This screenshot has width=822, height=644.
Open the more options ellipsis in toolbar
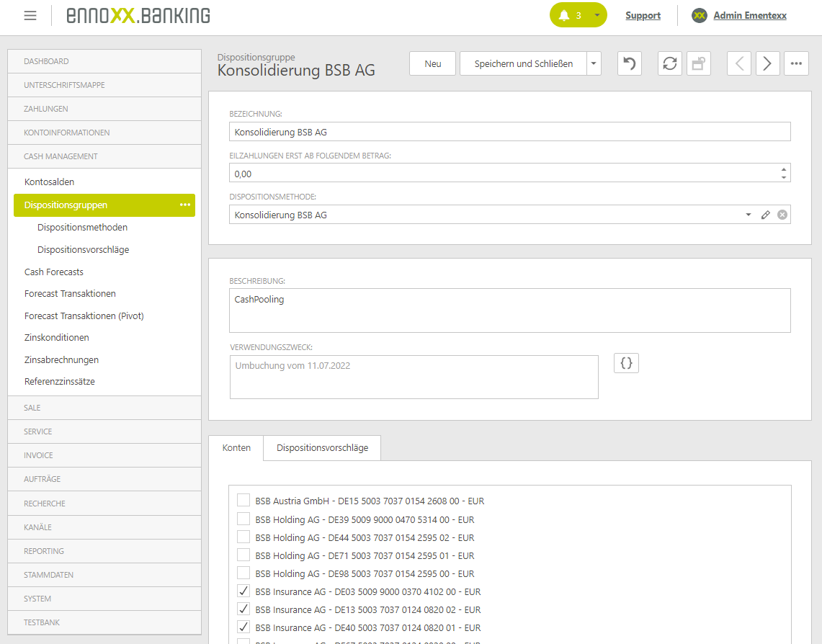(x=796, y=63)
